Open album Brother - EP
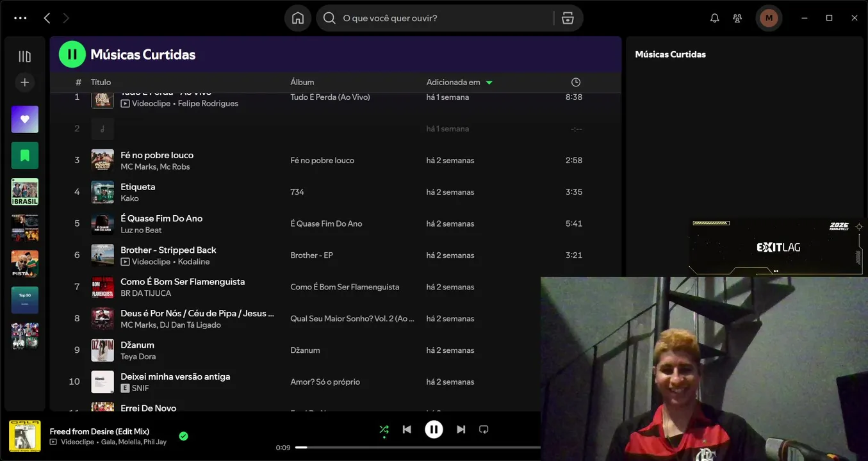Image resolution: width=868 pixels, height=461 pixels. coord(311,255)
